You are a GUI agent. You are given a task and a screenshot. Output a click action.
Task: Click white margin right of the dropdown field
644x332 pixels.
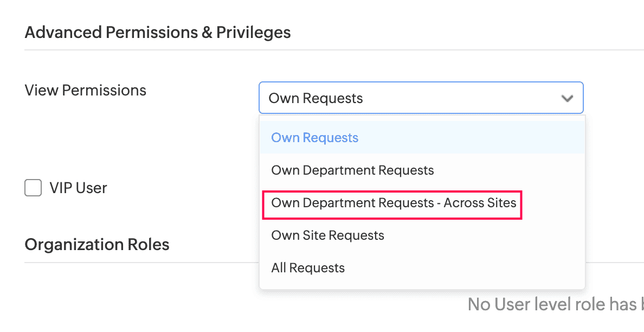[613, 98]
